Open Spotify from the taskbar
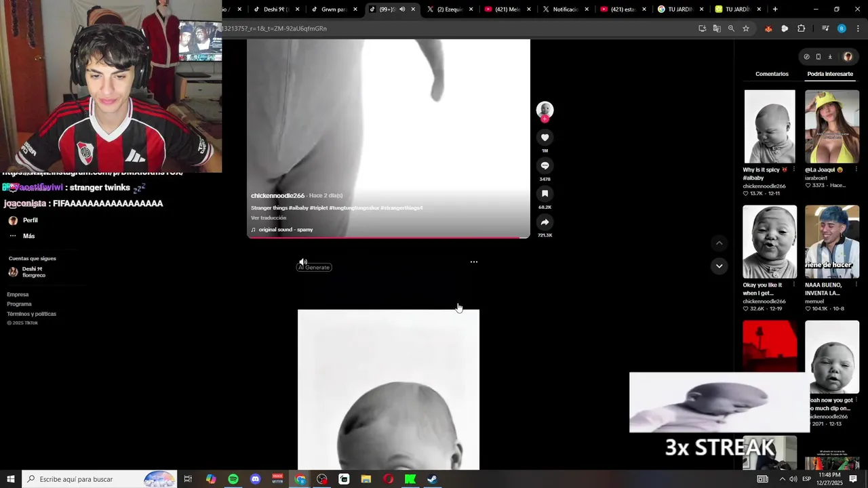 tap(233, 479)
